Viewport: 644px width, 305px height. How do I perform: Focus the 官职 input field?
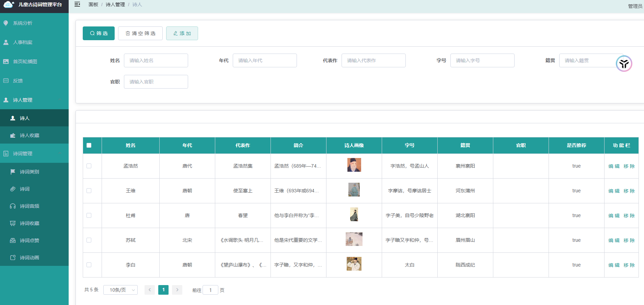point(156,82)
